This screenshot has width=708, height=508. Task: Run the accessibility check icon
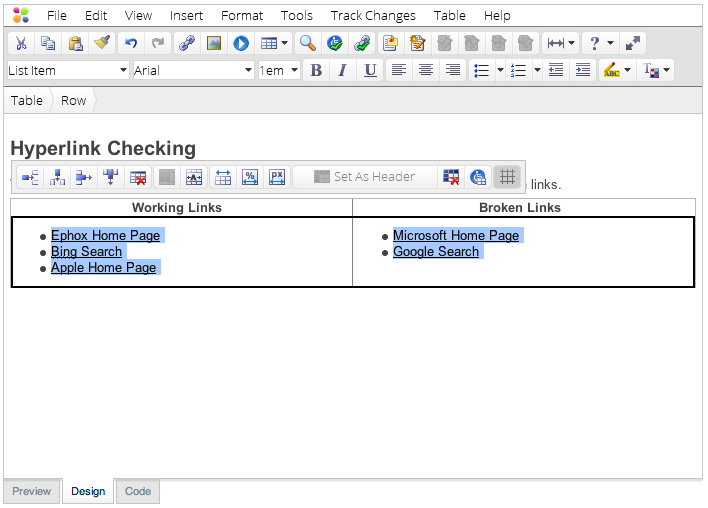point(335,43)
